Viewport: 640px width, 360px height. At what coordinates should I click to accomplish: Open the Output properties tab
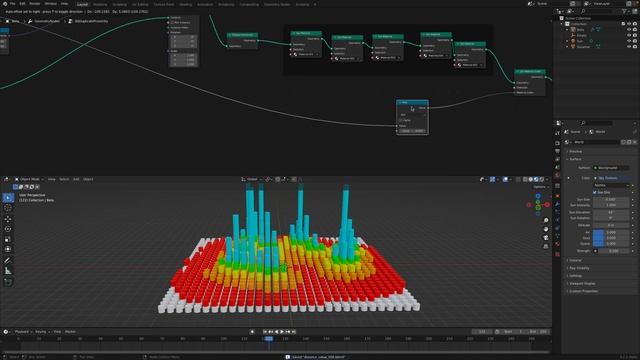558,151
